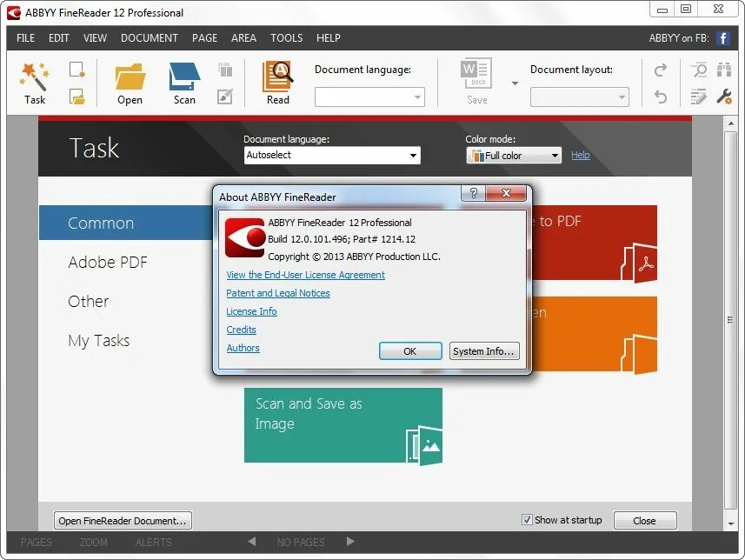745x560 pixels.
Task: Click the ABBYY eye logo in About dialog
Action: 244,237
